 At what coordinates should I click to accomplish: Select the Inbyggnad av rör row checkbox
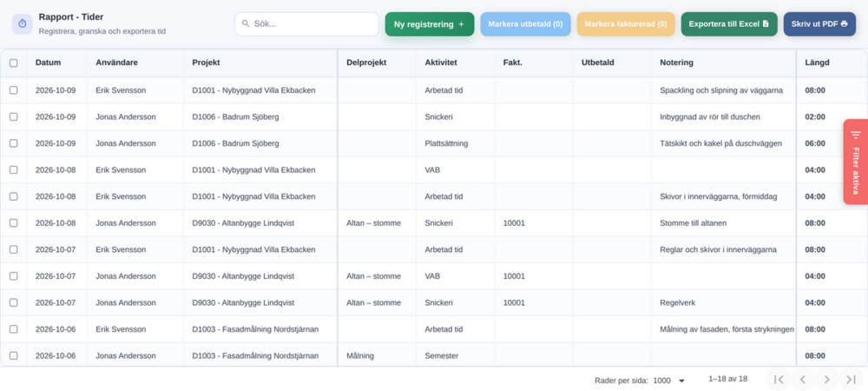[x=13, y=116]
